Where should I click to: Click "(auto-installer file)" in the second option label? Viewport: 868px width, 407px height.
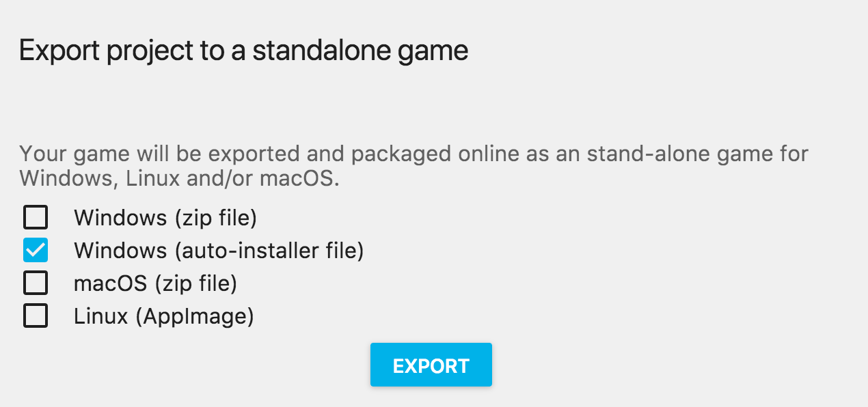(x=269, y=251)
